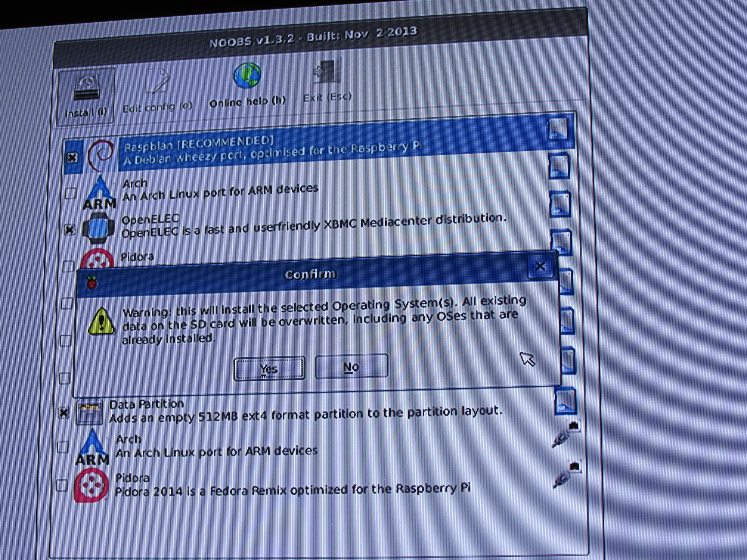Screen dimensions: 747x560
Task: Click the Data Partition drive icon
Action: (90, 412)
